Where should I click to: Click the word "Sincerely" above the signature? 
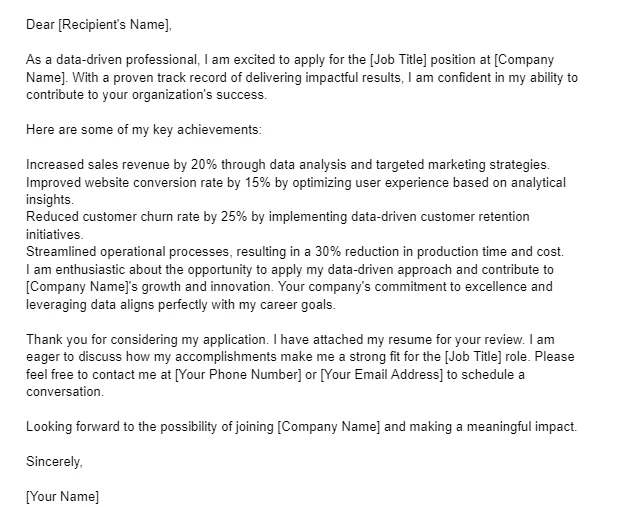point(53,461)
